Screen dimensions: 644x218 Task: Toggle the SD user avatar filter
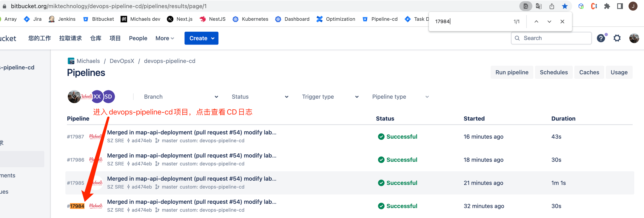(109, 97)
